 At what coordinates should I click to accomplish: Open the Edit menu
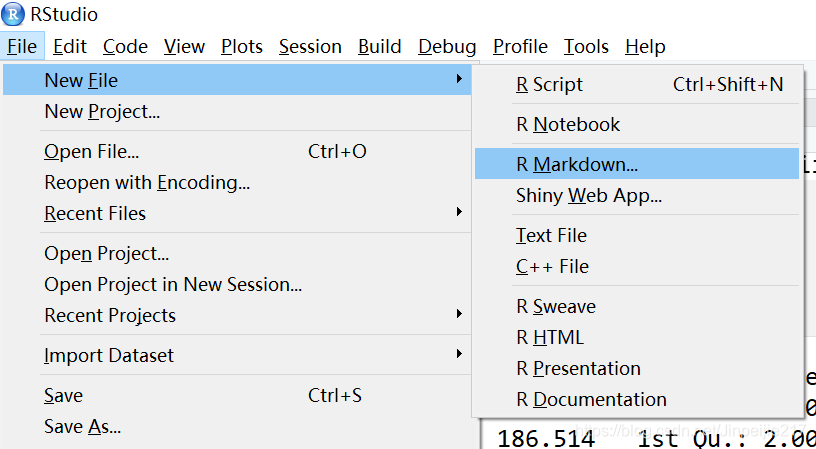pyautogui.click(x=70, y=46)
